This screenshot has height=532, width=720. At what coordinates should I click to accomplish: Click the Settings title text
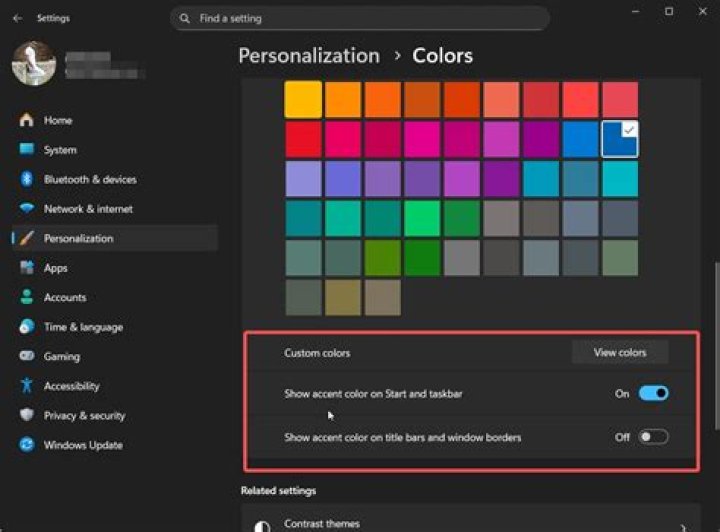[x=53, y=18]
